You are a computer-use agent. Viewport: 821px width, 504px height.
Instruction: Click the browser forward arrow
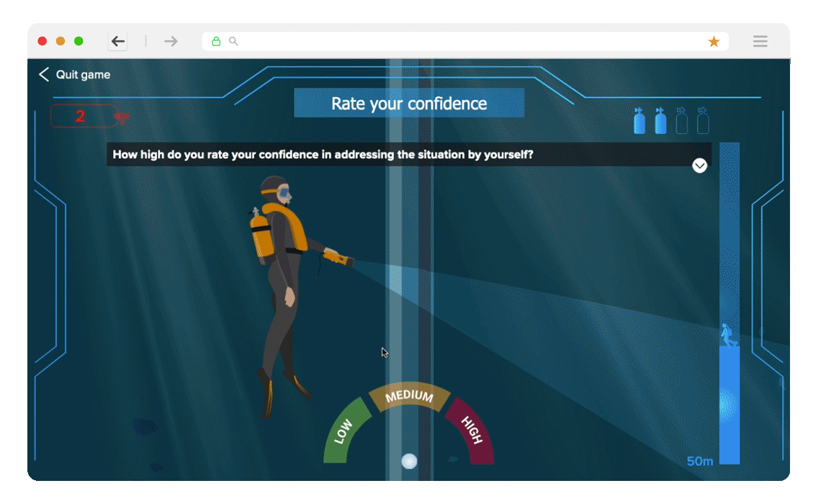click(x=171, y=42)
